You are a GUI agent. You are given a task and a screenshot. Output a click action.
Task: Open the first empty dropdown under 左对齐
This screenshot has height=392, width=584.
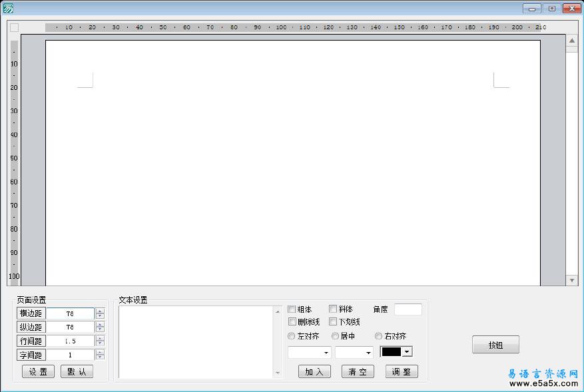(x=309, y=352)
